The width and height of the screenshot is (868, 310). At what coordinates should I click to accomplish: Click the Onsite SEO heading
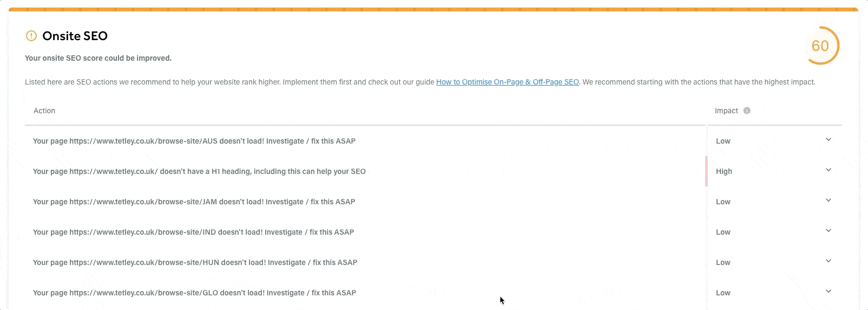point(75,36)
